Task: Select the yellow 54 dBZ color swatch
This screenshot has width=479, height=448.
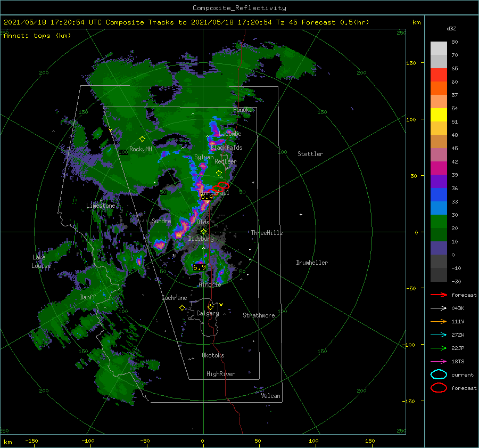Action: click(439, 115)
